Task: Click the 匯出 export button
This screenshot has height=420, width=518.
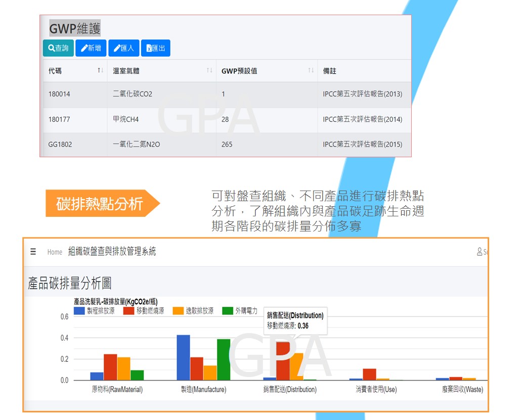Action: [x=156, y=48]
